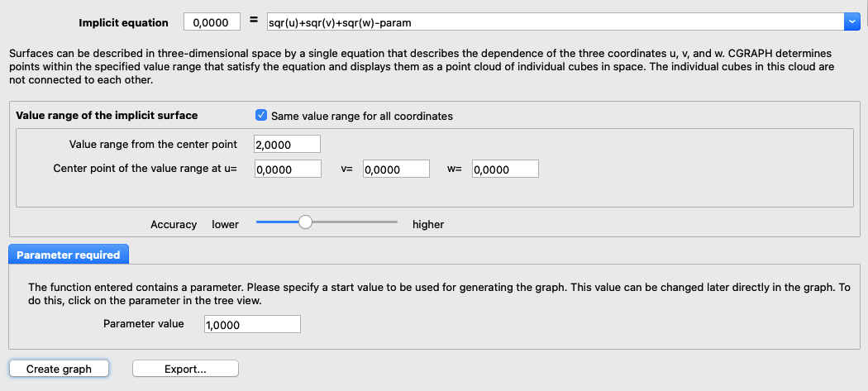This screenshot has height=391, width=868.
Task: Open the implicit equation dropdown arrow
Action: click(852, 22)
